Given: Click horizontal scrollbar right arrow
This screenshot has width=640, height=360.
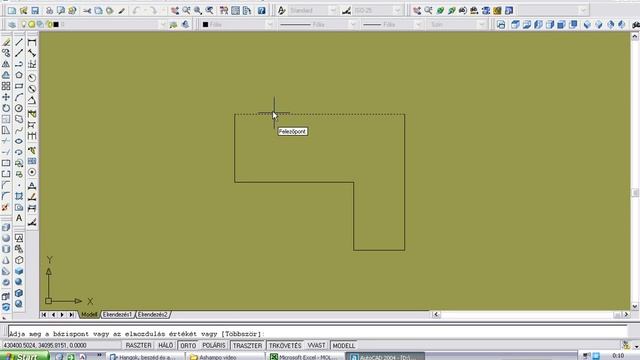Looking at the screenshot, I should click(x=627, y=315).
